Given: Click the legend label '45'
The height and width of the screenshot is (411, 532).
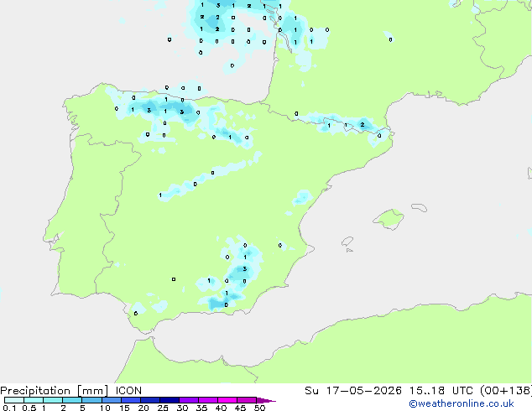Looking at the screenshot, I should (240, 408).
